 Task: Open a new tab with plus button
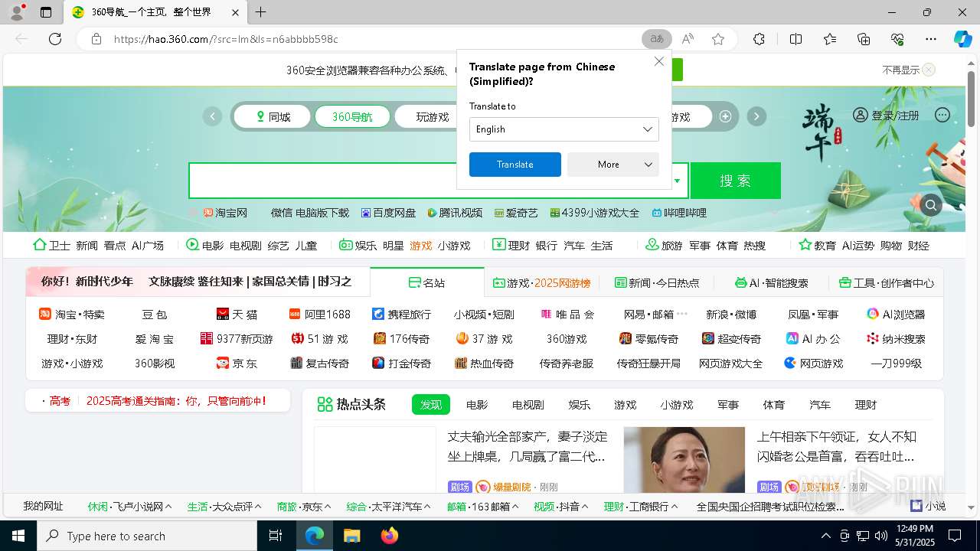pyautogui.click(x=260, y=12)
